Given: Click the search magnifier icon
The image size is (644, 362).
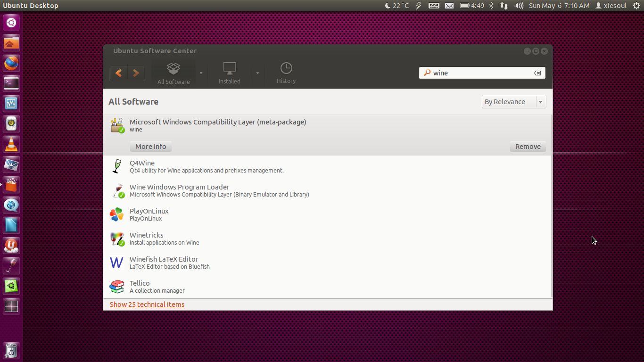Looking at the screenshot, I should click(x=427, y=73).
